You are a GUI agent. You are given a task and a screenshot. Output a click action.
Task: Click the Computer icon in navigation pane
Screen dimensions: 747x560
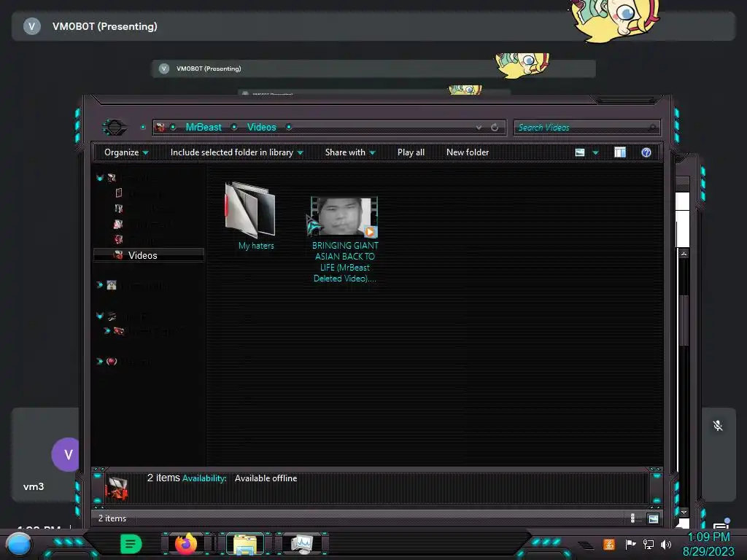coord(112,316)
